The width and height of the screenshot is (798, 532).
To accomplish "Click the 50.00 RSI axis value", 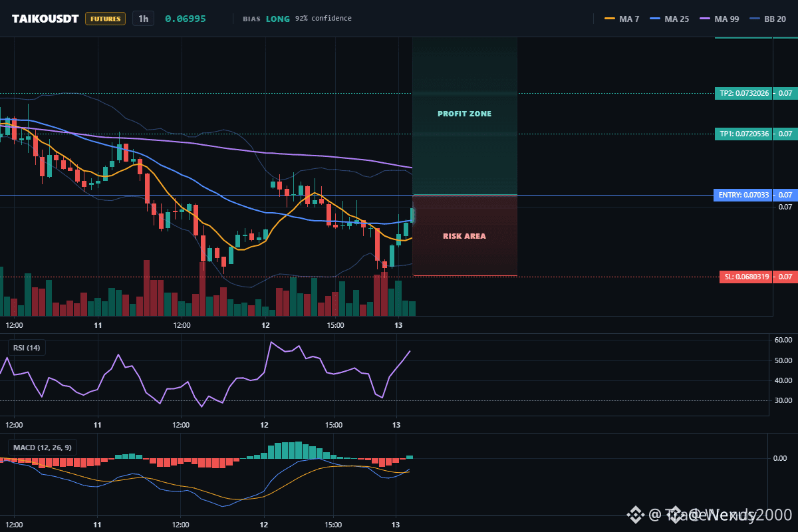I will 783,360.
